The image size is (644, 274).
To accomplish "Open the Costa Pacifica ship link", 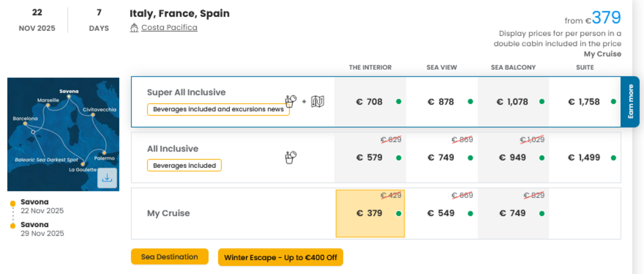I will coord(169,27).
